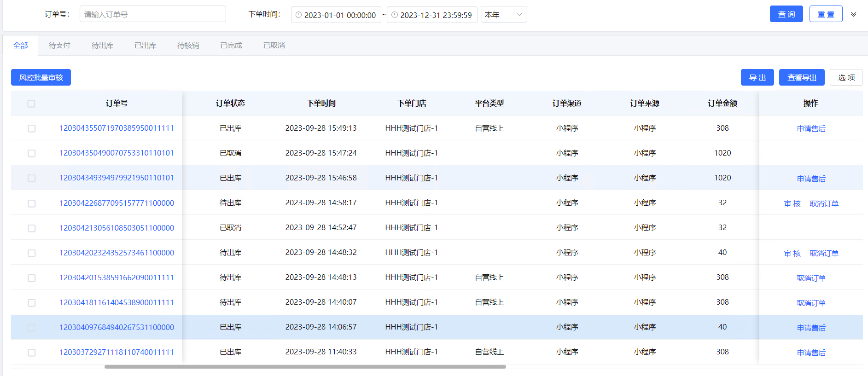Check the row for order 1203042130561085030511​00000
This screenshot has width=868, height=376.
31,228
